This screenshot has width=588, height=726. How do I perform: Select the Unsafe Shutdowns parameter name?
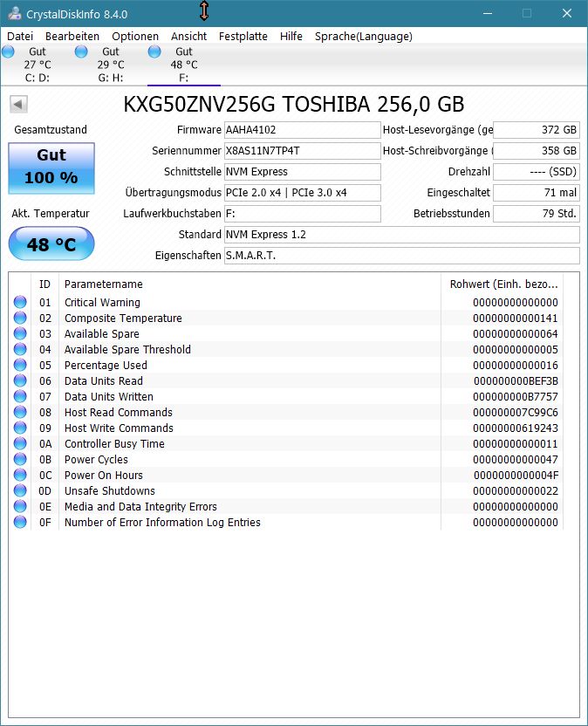click(110, 491)
